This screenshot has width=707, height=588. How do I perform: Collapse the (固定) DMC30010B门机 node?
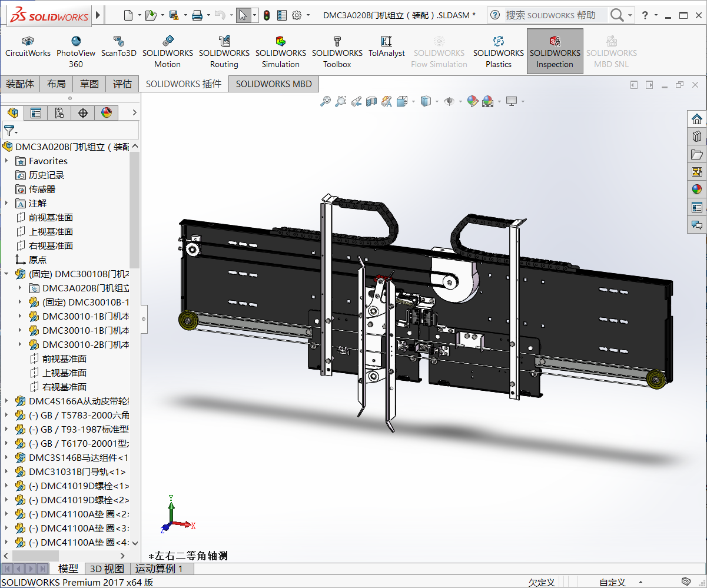tap(6, 274)
